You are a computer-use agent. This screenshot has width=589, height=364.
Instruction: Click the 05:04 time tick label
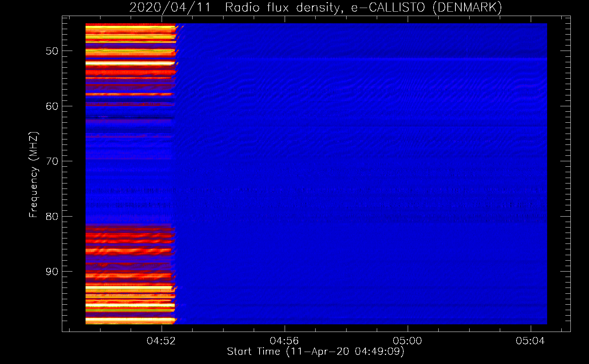[x=530, y=341]
